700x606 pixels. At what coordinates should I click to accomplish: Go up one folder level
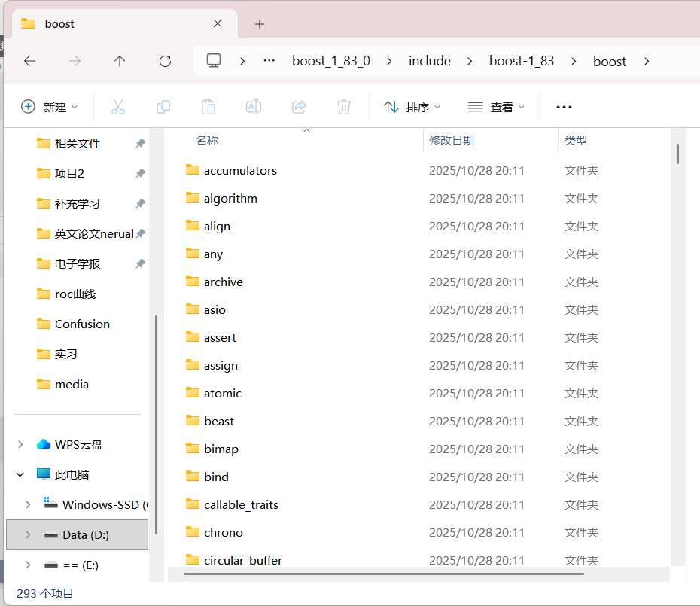pyautogui.click(x=120, y=61)
